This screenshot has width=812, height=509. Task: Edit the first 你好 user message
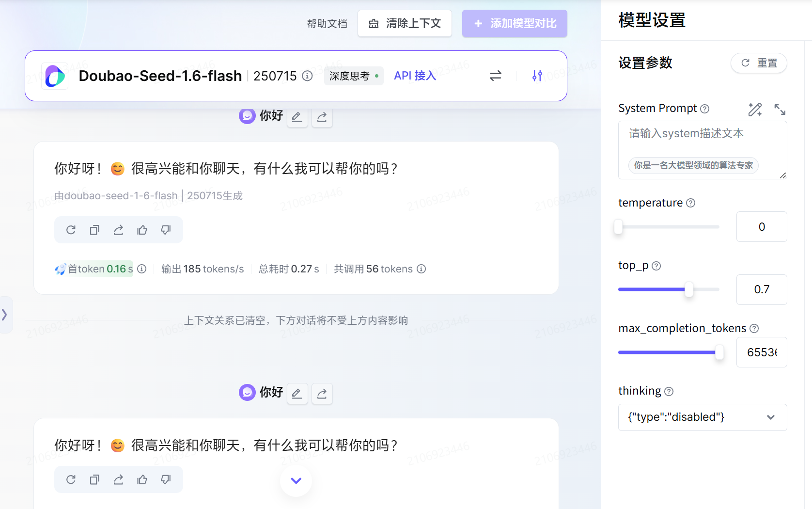[x=297, y=117]
